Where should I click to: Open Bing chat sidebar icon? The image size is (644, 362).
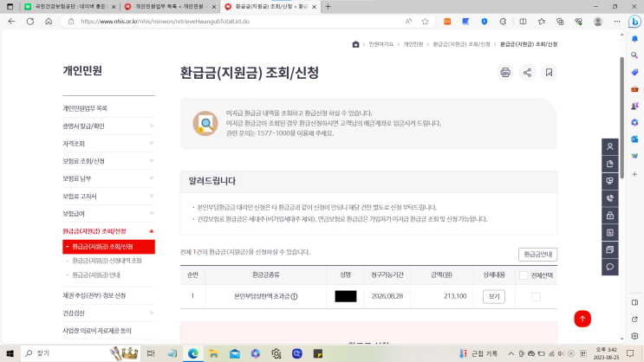[635, 22]
